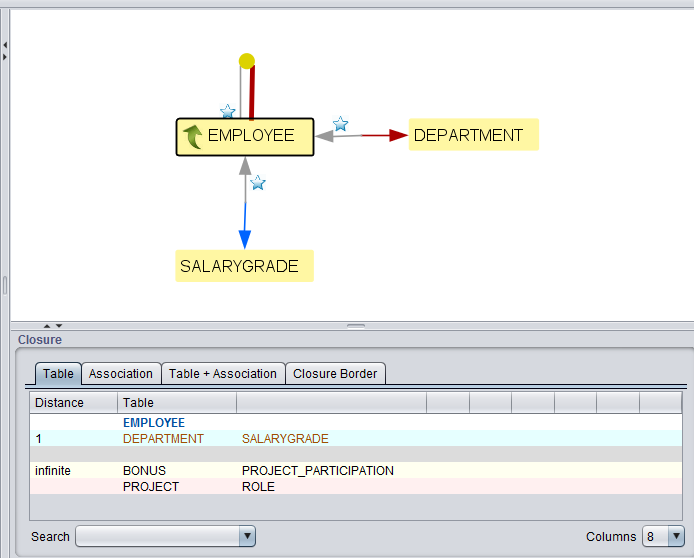Switch to the Closure Border tab
The image size is (694, 558).
click(335, 374)
